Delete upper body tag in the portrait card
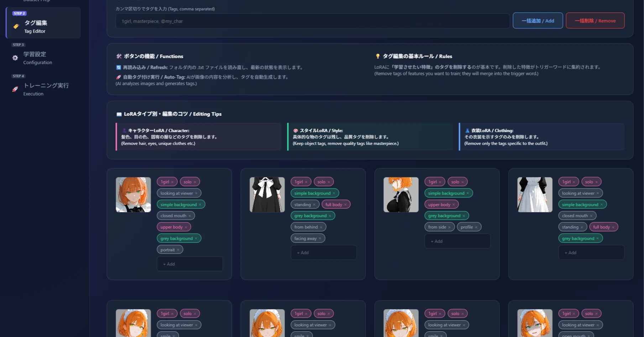 185,227
